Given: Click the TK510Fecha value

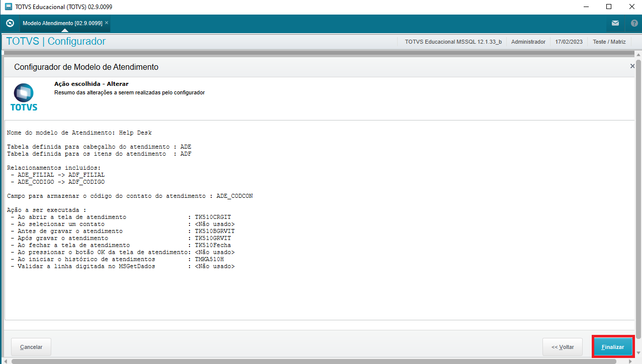Looking at the screenshot, I should (213, 245).
